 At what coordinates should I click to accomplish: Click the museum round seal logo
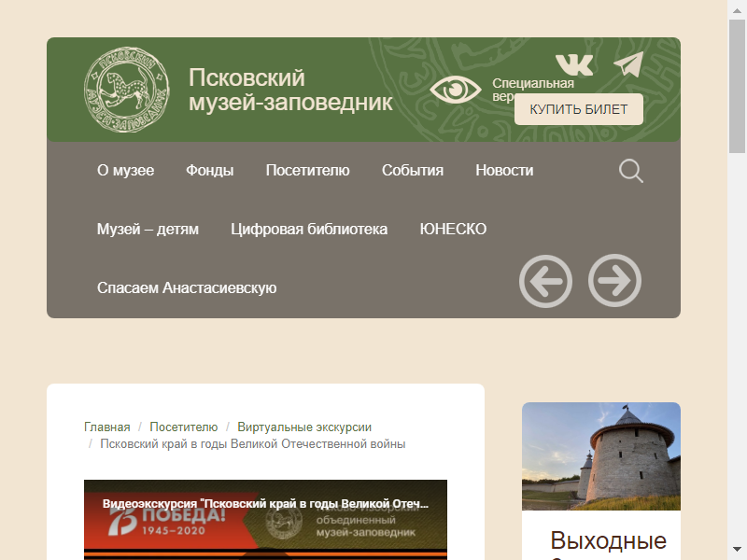tap(126, 90)
